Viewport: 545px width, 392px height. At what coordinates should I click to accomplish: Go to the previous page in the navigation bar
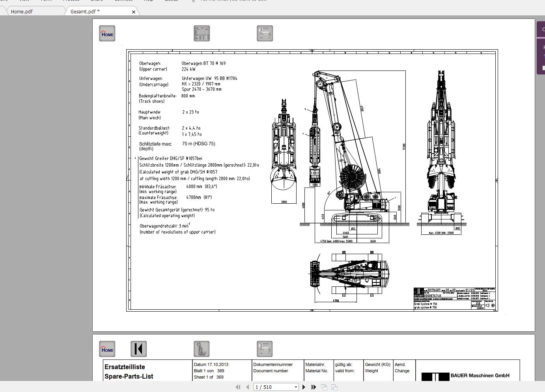[x=247, y=387]
